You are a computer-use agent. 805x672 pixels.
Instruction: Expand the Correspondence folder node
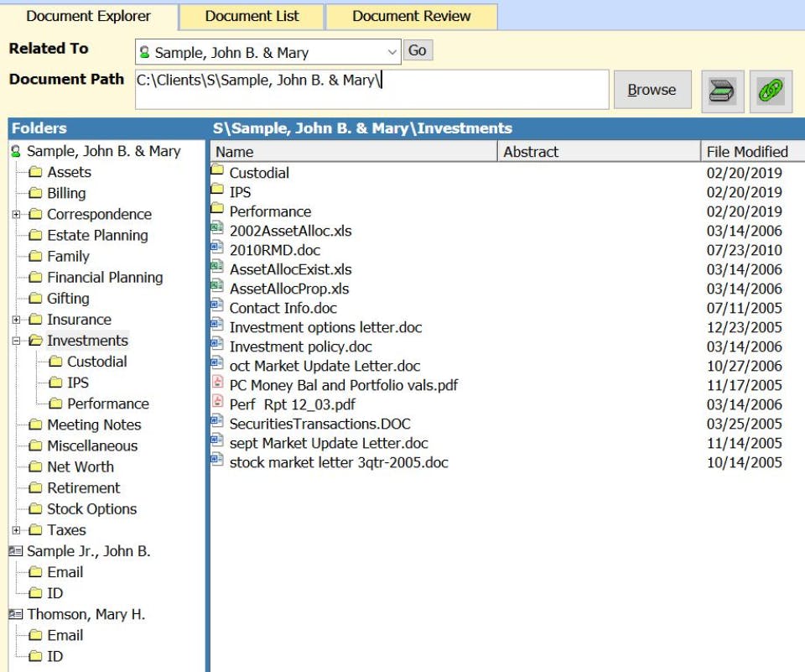click(x=17, y=214)
